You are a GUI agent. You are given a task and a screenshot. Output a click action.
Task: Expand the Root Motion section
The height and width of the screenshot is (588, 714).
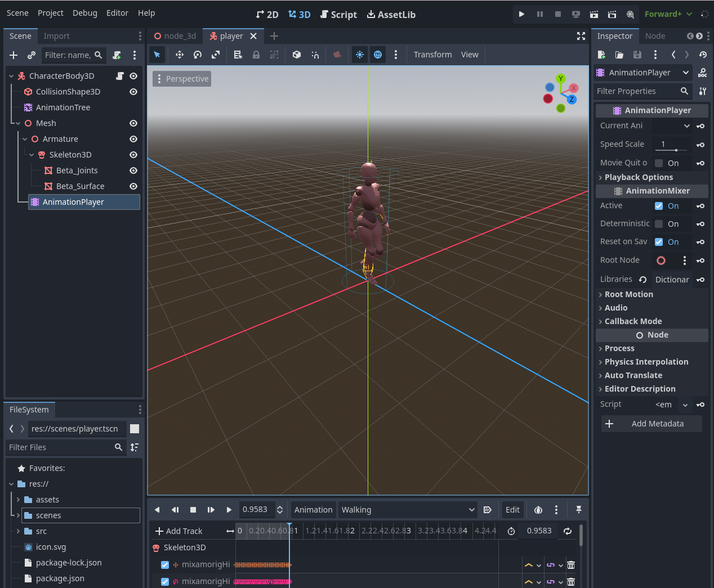pyautogui.click(x=628, y=294)
